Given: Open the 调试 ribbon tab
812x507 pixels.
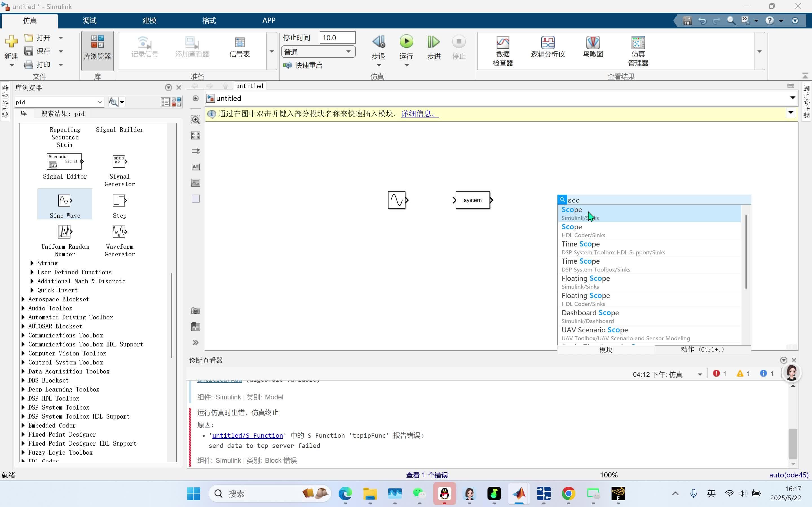Looking at the screenshot, I should [90, 21].
